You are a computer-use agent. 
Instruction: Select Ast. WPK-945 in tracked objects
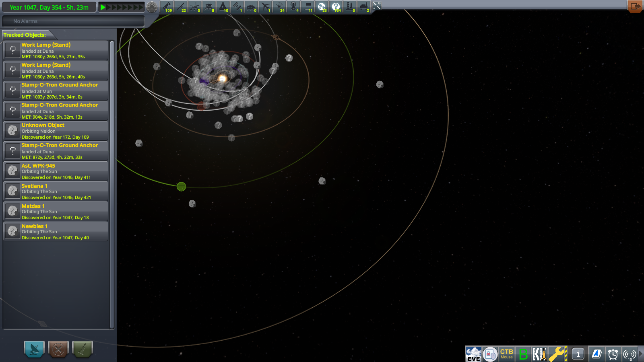click(56, 171)
